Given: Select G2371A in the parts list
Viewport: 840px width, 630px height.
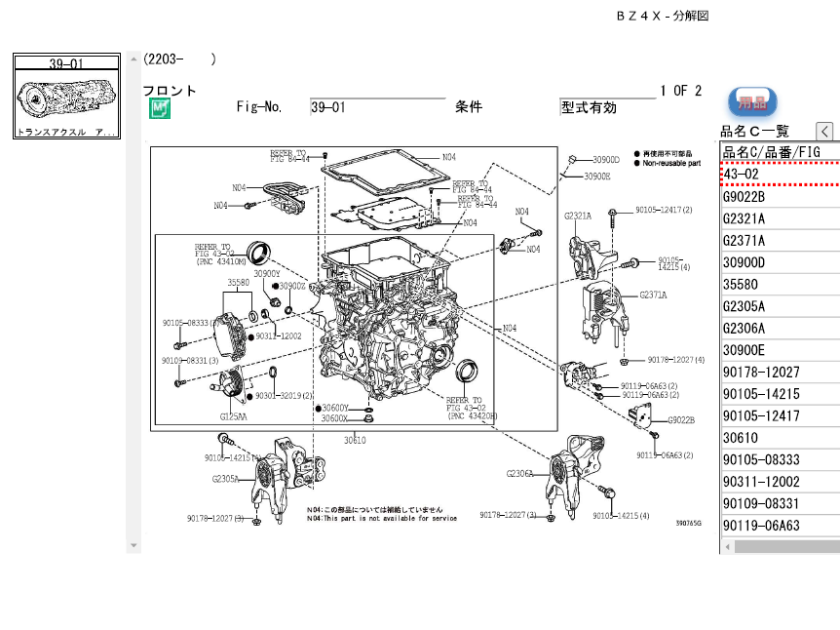Looking at the screenshot, I should click(x=781, y=241).
